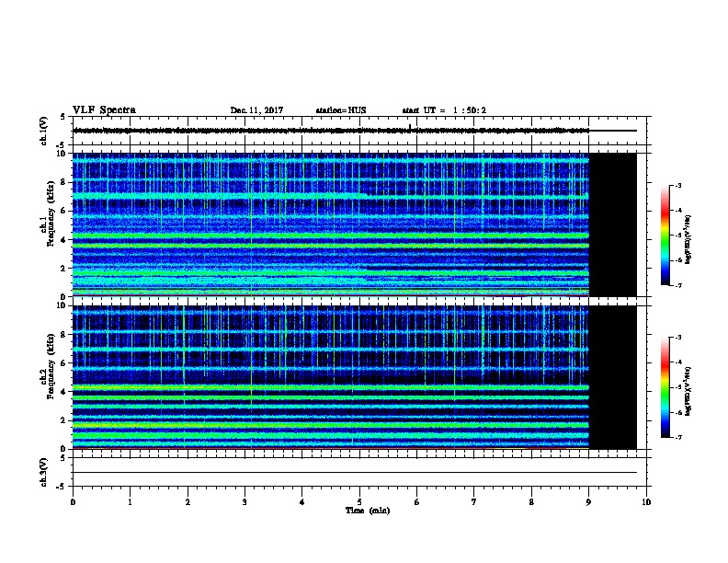Click time axis tick label "9"
This screenshot has width=728, height=563.
coord(588,502)
